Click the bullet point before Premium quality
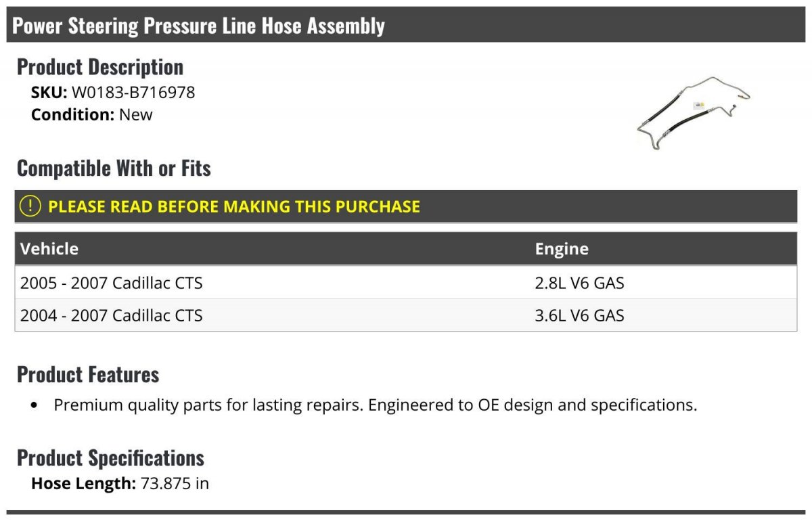The width and height of the screenshot is (812, 521). point(35,405)
